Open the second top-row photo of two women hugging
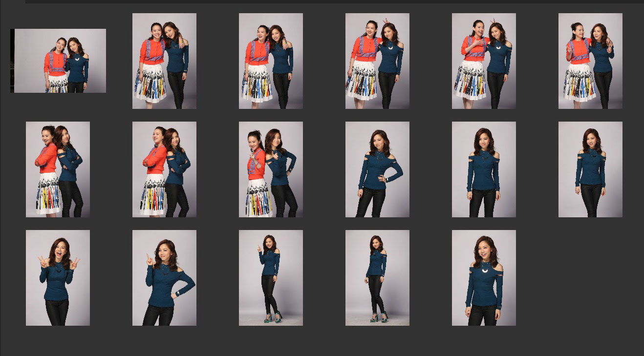The width and height of the screenshot is (644, 356). point(164,61)
